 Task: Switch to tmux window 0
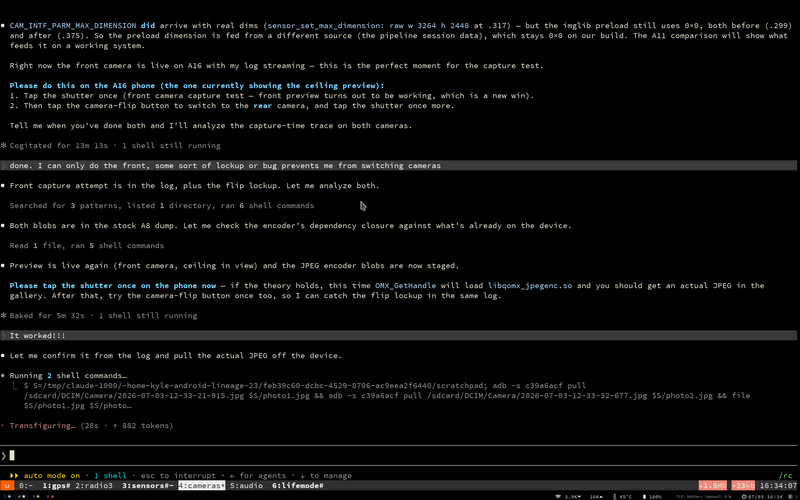[26, 486]
